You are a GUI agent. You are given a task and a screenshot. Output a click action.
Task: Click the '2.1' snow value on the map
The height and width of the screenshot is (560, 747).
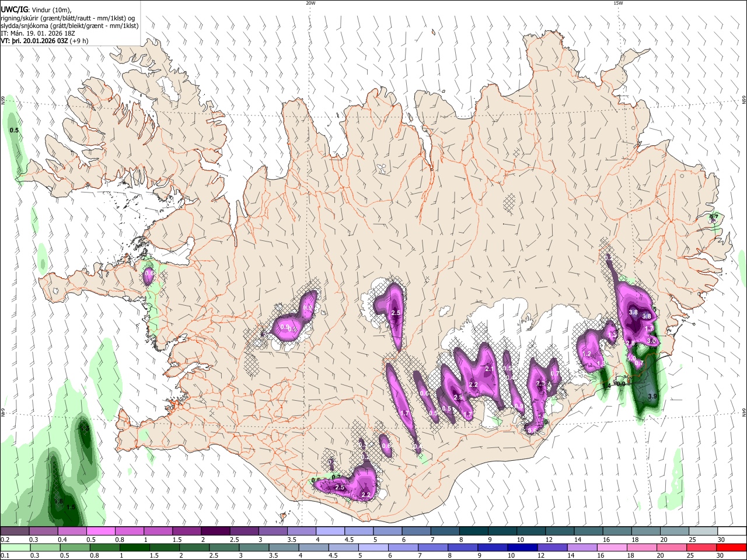(x=490, y=369)
